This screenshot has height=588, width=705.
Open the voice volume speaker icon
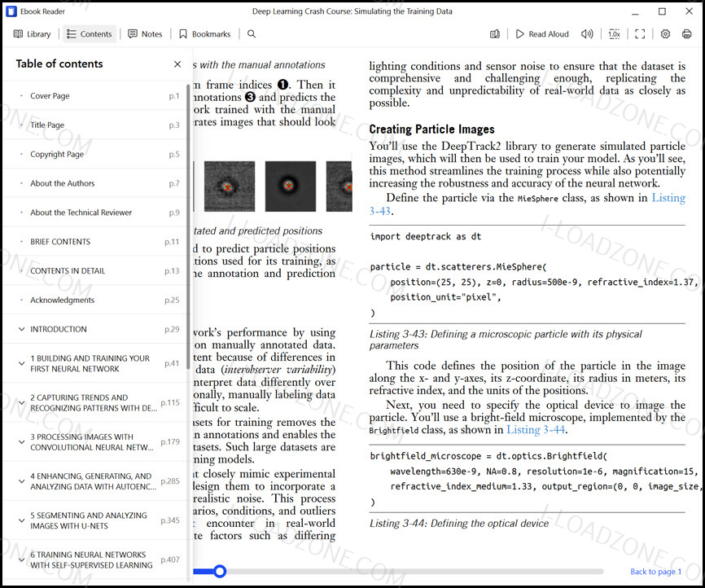(587, 34)
